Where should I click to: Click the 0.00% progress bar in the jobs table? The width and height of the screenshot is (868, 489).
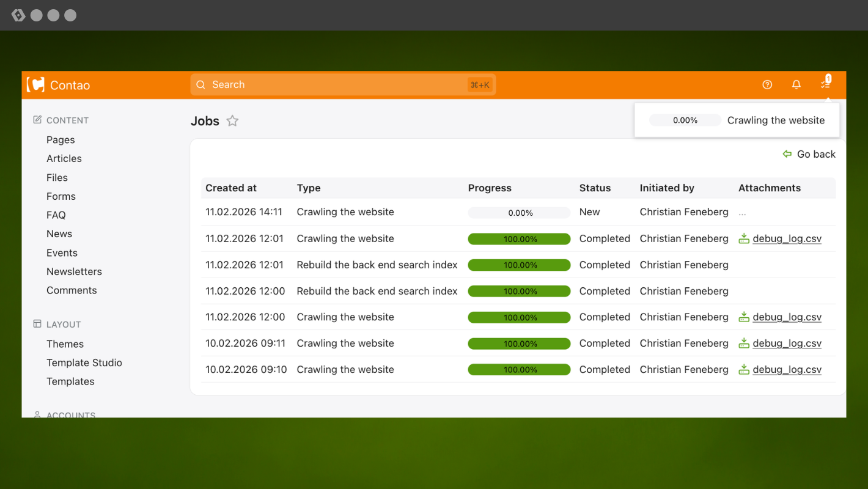coord(519,213)
